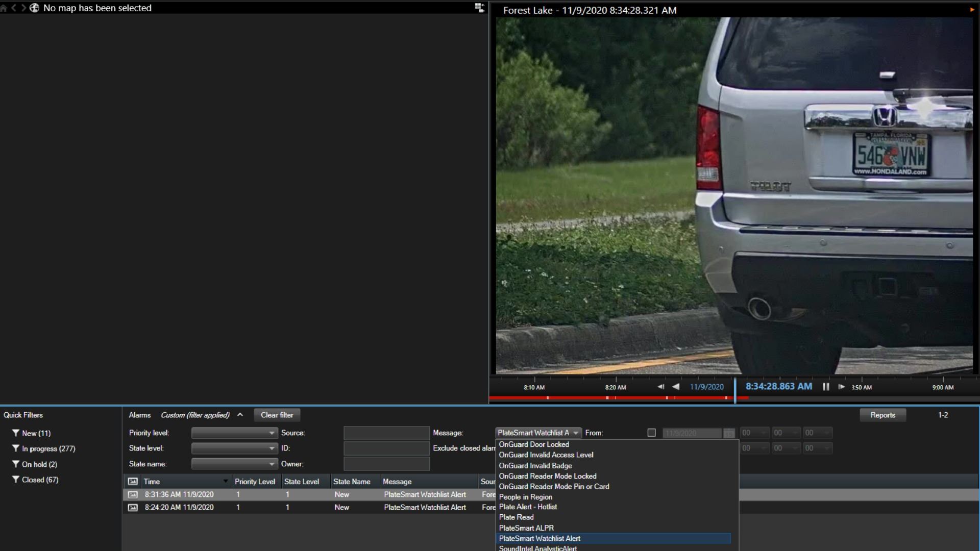980x551 pixels.
Task: Click the image column header icon
Action: click(x=133, y=481)
